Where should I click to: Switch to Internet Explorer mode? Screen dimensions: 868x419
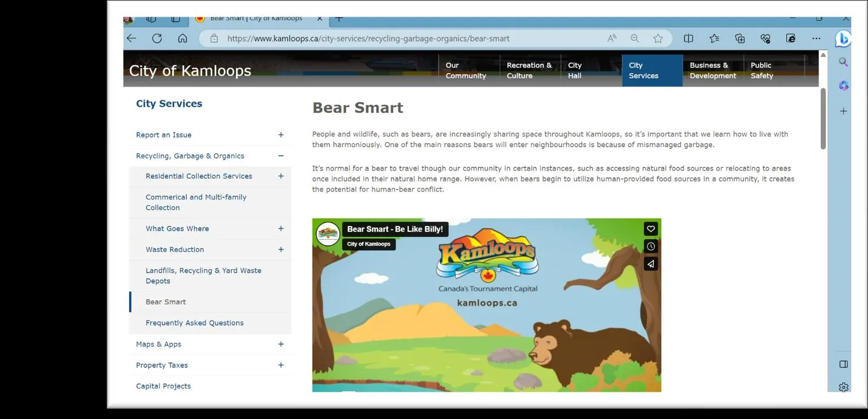pos(791,39)
